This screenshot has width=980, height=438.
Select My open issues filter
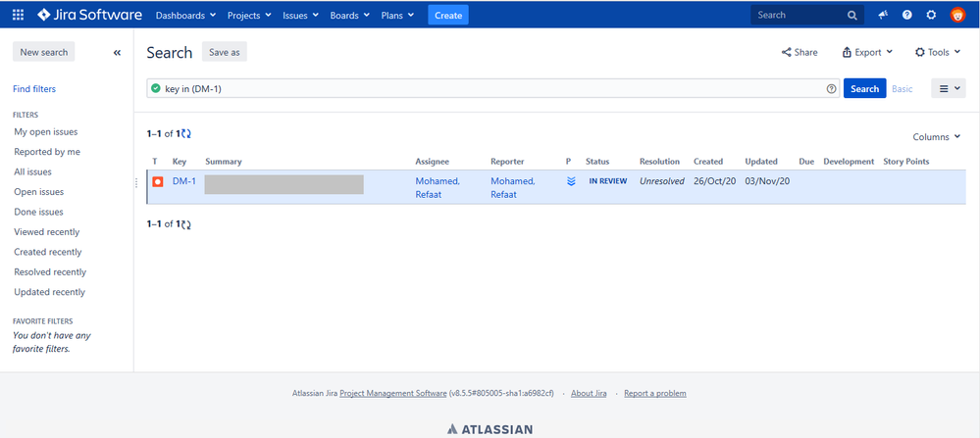(x=46, y=131)
